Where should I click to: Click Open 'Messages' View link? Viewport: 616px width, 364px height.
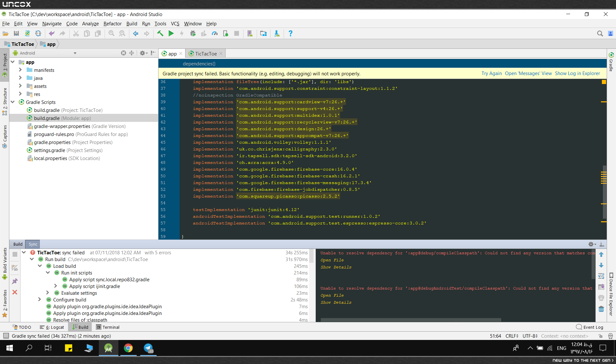(x=528, y=73)
